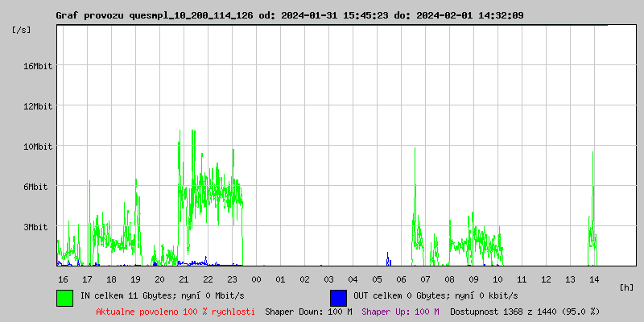Click the 16Mbit y-axis label
Viewport: 644px width, 322px height.
tap(37, 66)
